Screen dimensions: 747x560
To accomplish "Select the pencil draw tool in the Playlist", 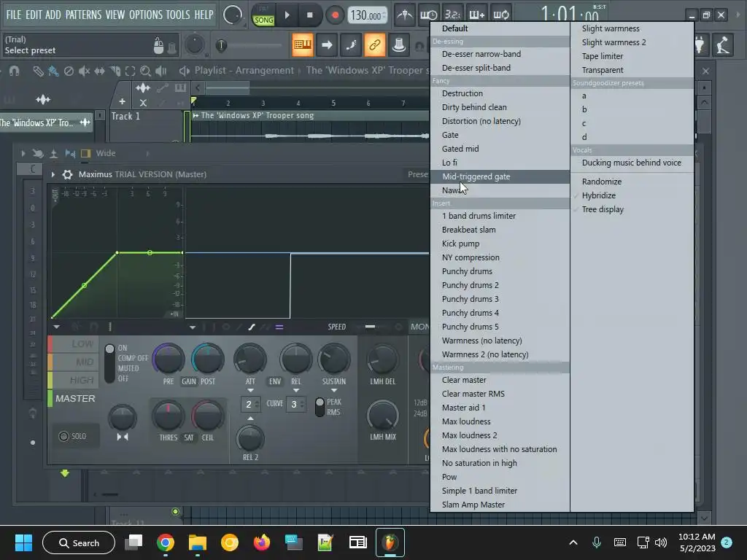I will 38,71.
